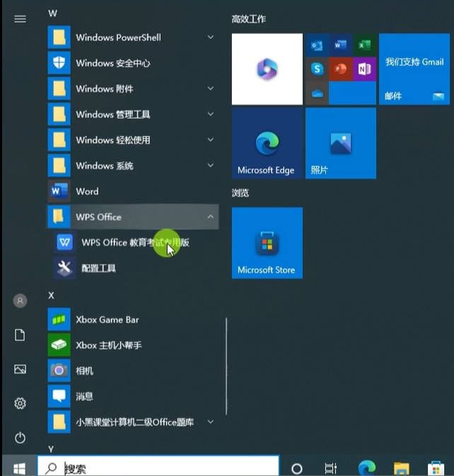Open the Microsoft 365 tile
Viewport: 454px width, 476px height.
click(267, 69)
